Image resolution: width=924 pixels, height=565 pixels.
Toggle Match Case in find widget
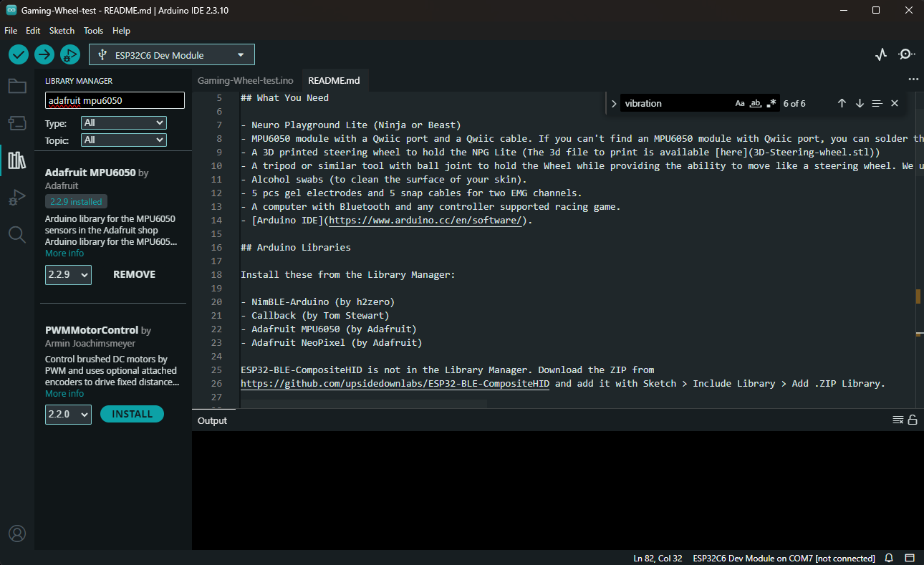(x=740, y=103)
